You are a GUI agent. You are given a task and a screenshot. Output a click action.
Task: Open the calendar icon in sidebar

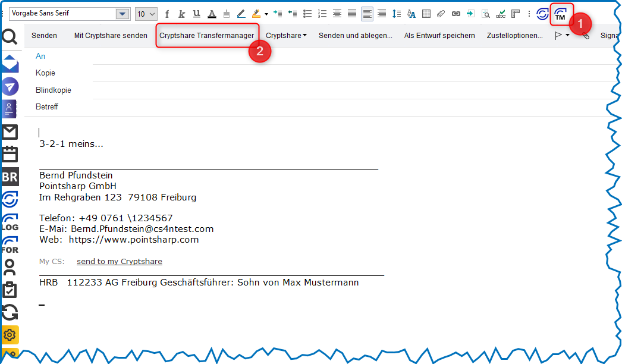pos(10,154)
